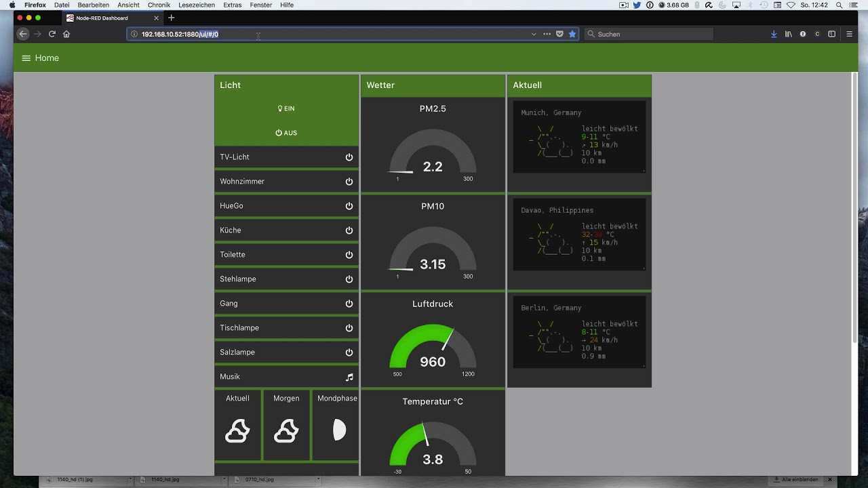Go to Firefox home page icon

tap(66, 34)
